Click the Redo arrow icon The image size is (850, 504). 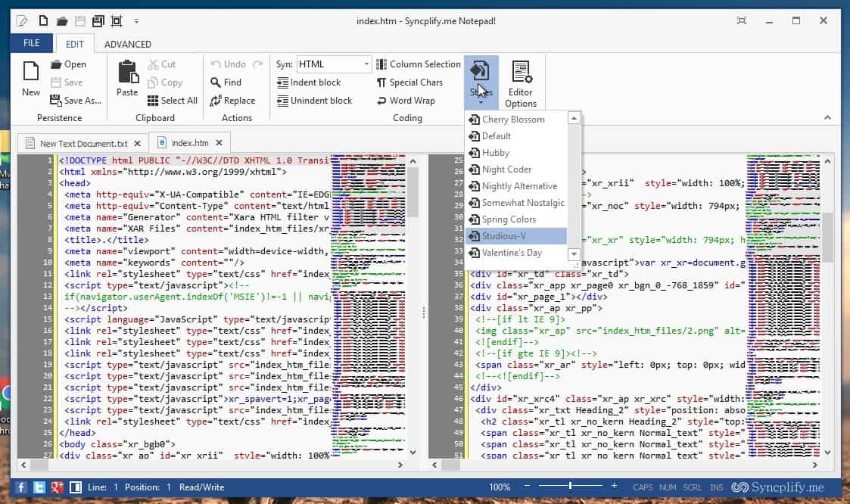pos(258,64)
